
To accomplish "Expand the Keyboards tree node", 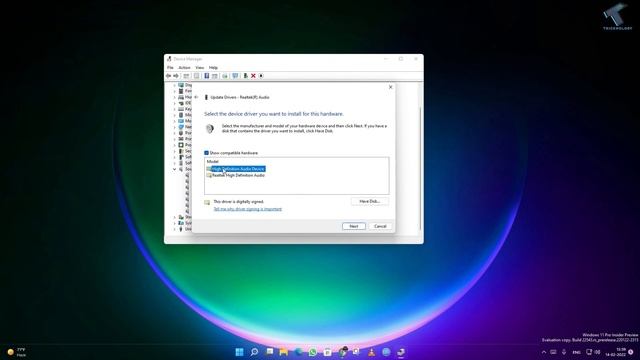I will pos(175,109).
